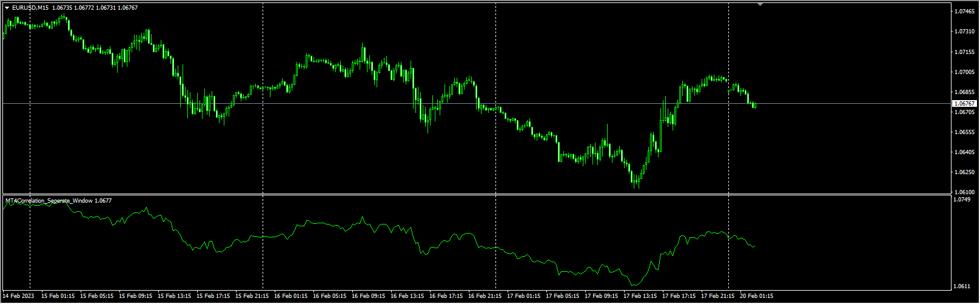Click the 16 Feb 21:15 time label
Viewport: 980px width, 304px height.
tap(485, 297)
